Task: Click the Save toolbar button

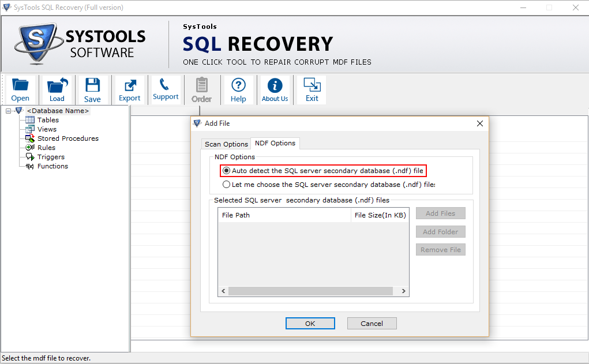Action: tap(92, 90)
